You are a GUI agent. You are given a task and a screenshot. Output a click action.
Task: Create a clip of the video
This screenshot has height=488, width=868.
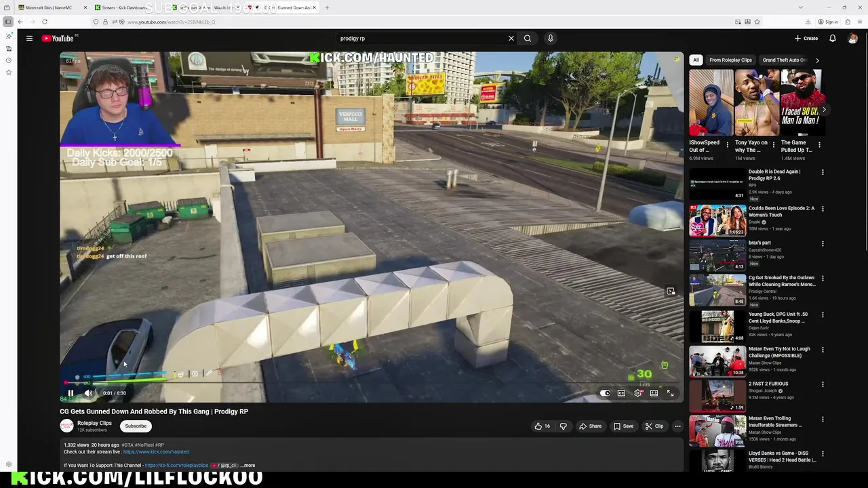pyautogui.click(x=654, y=426)
